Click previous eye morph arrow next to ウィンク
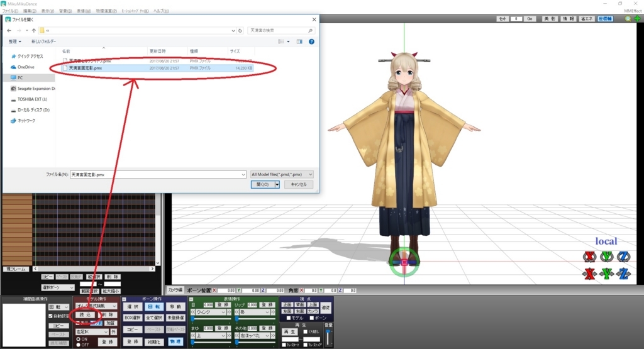The image size is (644, 349). [x=193, y=313]
